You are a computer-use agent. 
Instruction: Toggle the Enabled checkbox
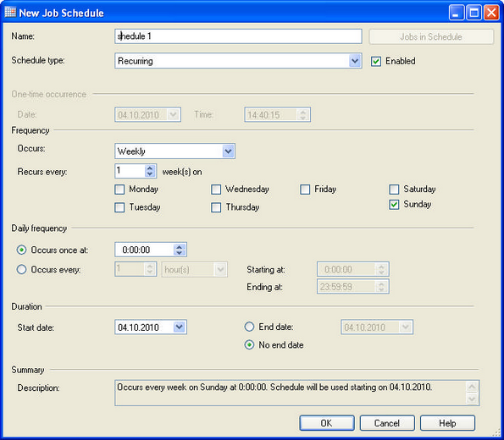tap(376, 61)
